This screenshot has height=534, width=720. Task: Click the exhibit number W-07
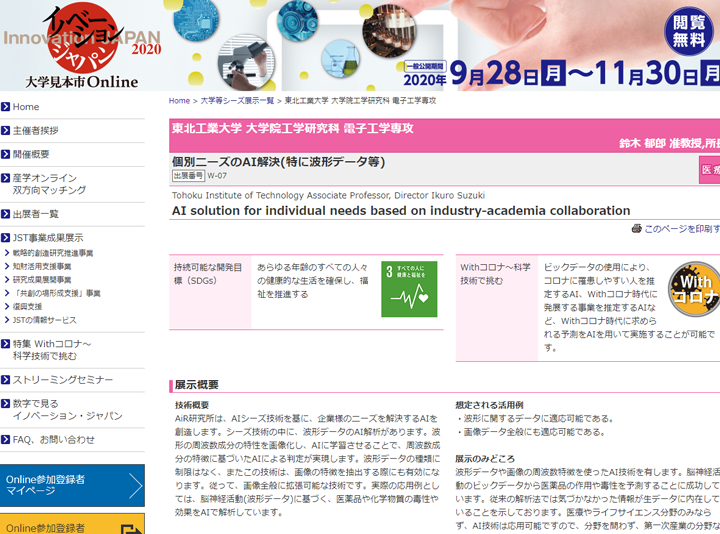point(217,175)
